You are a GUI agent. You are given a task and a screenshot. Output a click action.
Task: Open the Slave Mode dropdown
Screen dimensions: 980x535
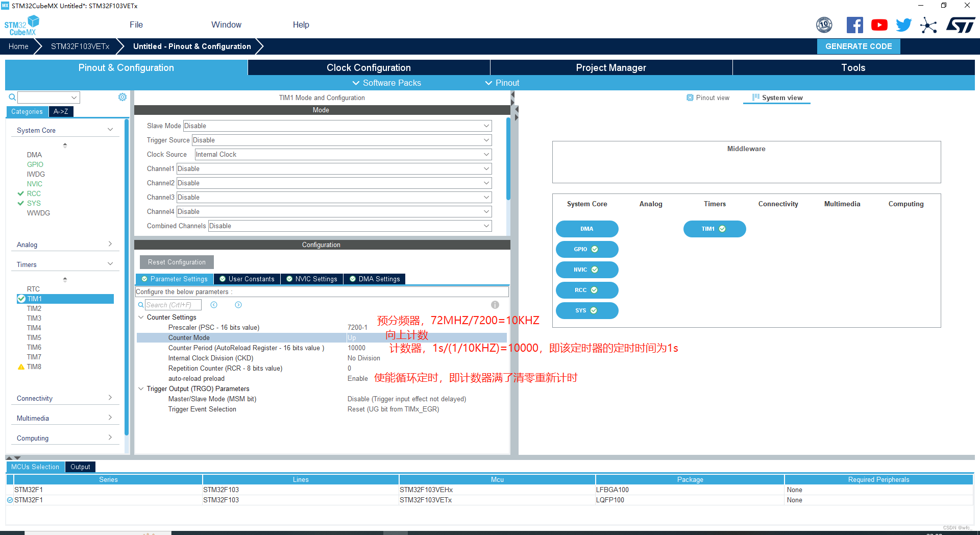coord(337,126)
